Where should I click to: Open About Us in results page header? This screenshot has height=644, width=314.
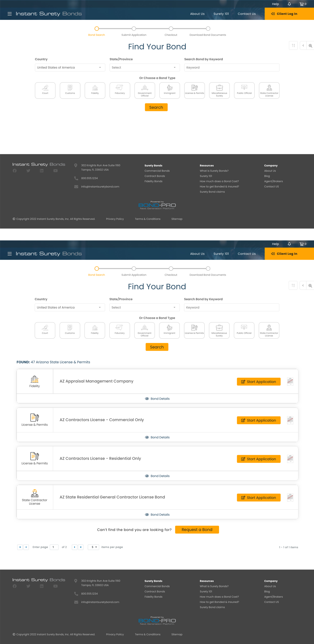pyautogui.click(x=197, y=254)
